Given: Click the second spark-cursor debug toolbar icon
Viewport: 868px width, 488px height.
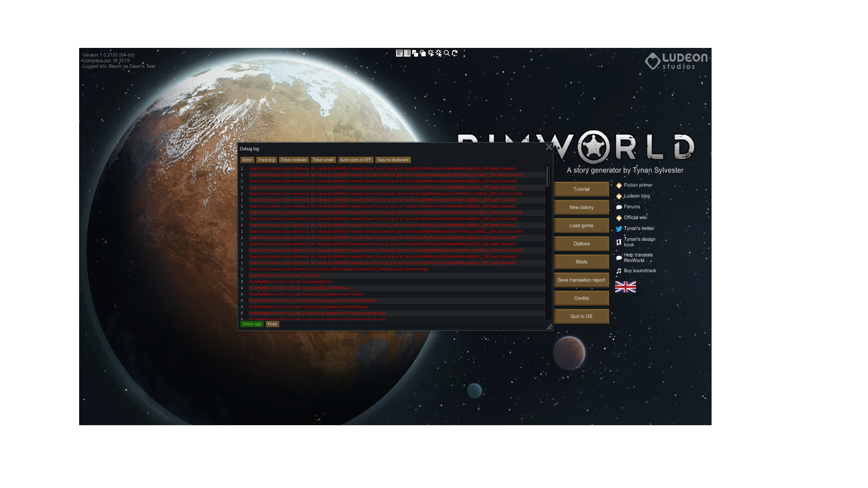Looking at the screenshot, I should (x=439, y=53).
